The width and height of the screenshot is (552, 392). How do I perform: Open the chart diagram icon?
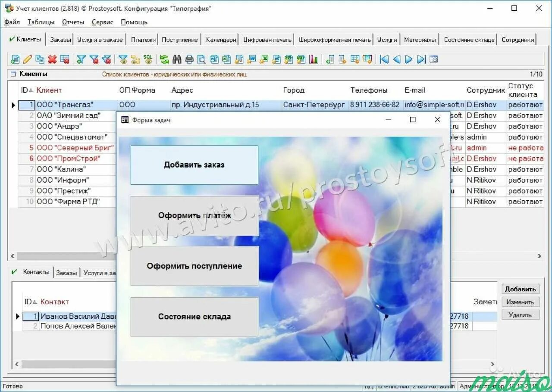(x=314, y=59)
